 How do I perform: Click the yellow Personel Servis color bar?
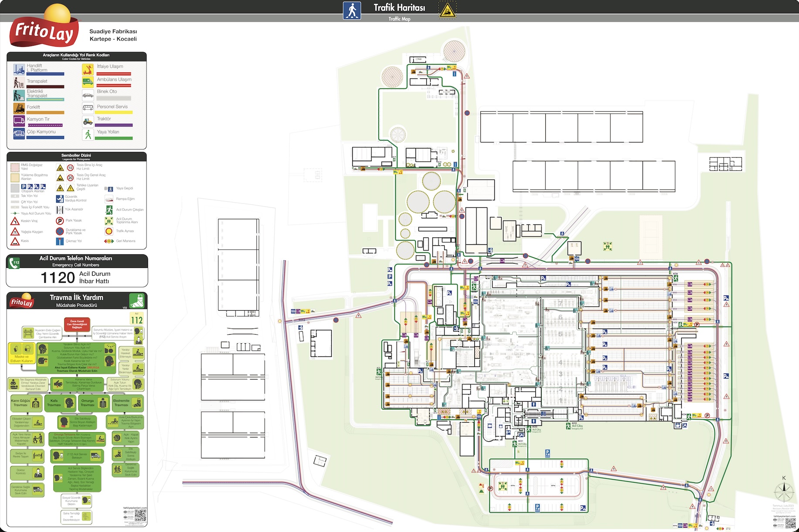[x=113, y=112]
